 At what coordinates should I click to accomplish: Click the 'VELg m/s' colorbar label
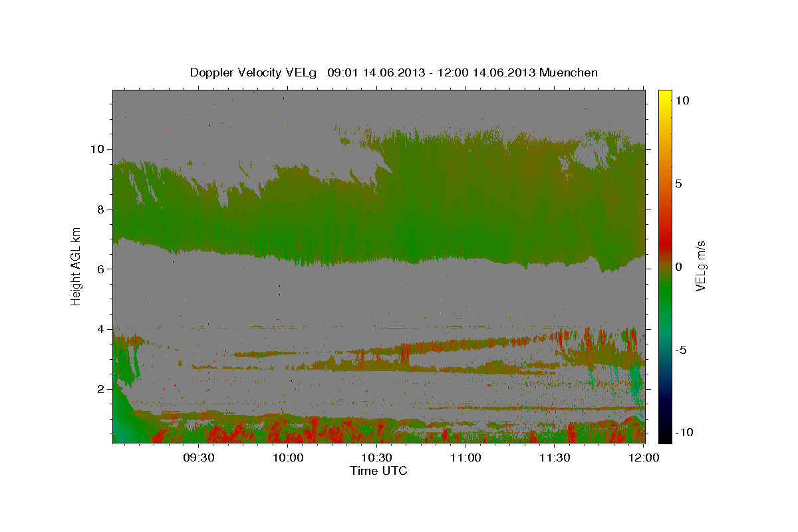click(700, 265)
